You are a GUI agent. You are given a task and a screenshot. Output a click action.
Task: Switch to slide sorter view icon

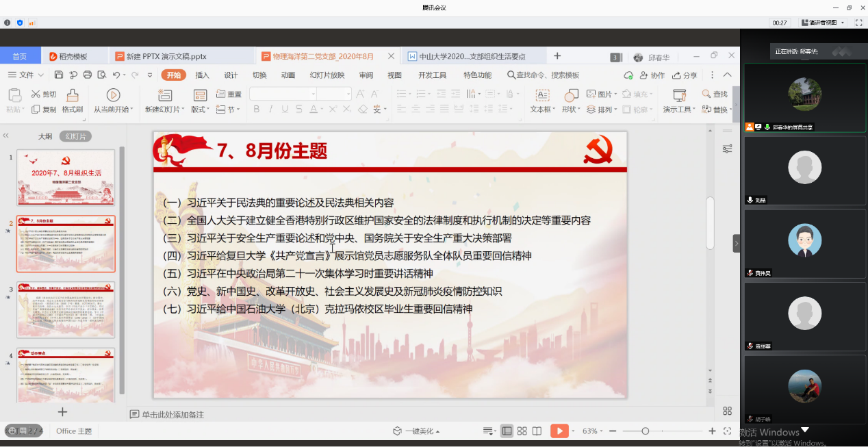[x=522, y=431]
